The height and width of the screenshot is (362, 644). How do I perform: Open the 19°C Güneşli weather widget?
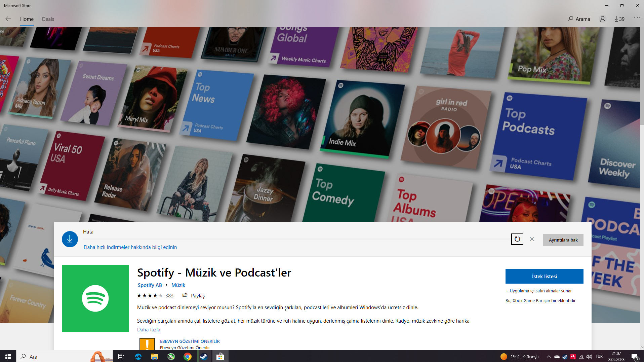(x=520, y=357)
